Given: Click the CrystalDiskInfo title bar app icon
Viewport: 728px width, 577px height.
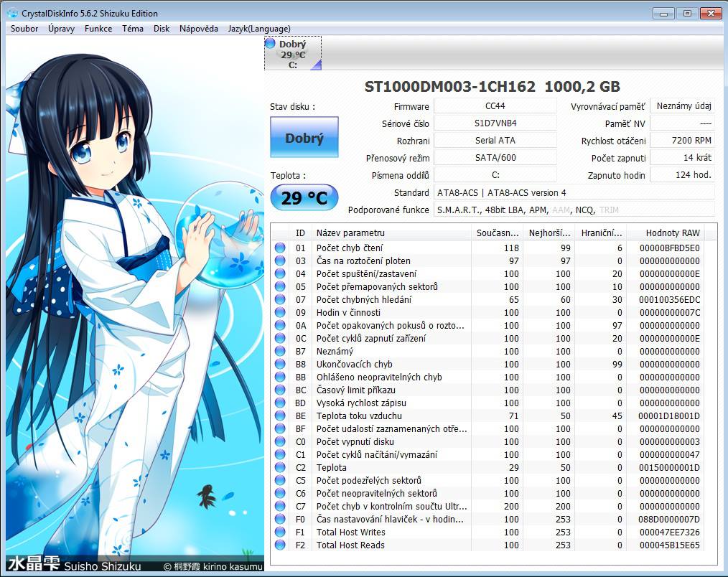Looking at the screenshot, I should click(12, 13).
